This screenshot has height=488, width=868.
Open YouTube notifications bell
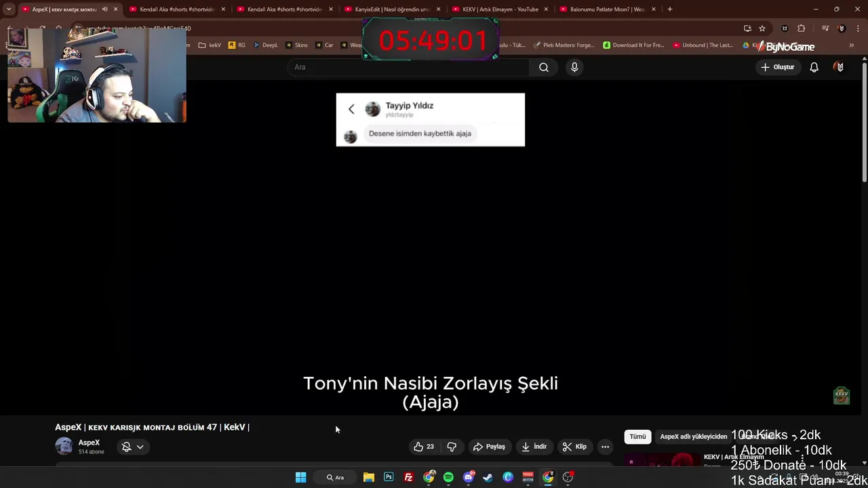coord(814,67)
